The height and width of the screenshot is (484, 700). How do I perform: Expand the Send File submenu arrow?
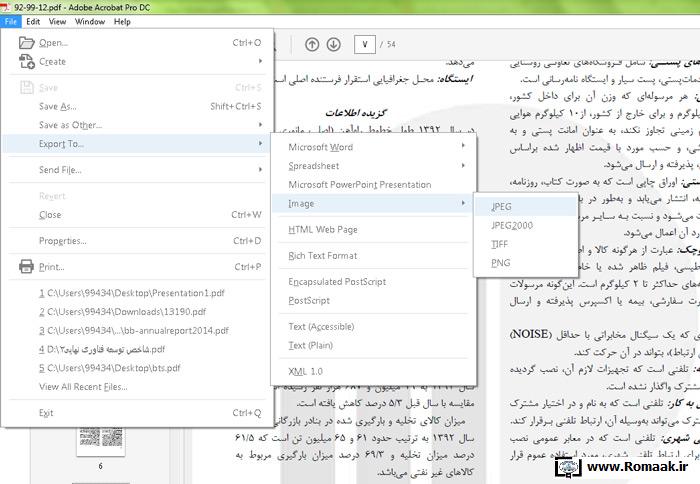click(x=260, y=169)
